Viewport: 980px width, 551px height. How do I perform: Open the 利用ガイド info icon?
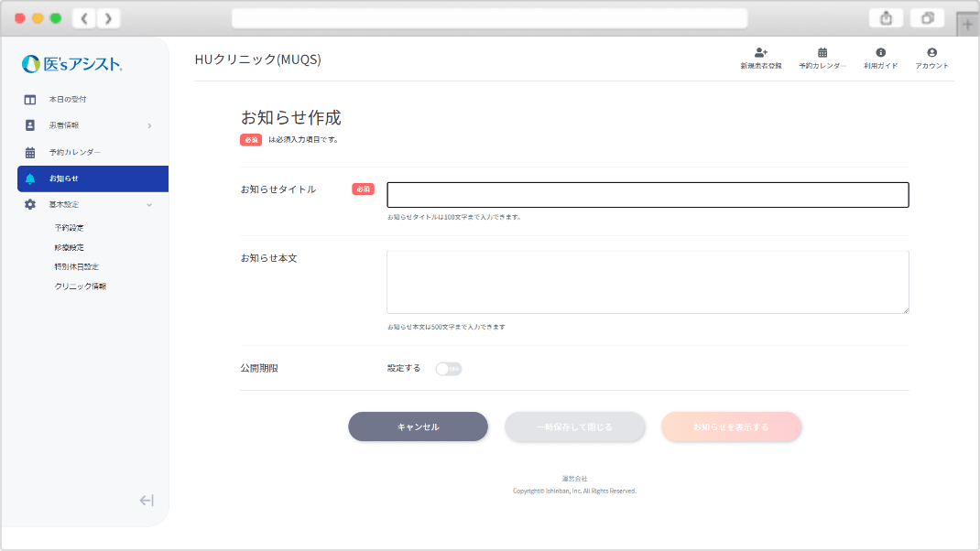click(x=880, y=53)
